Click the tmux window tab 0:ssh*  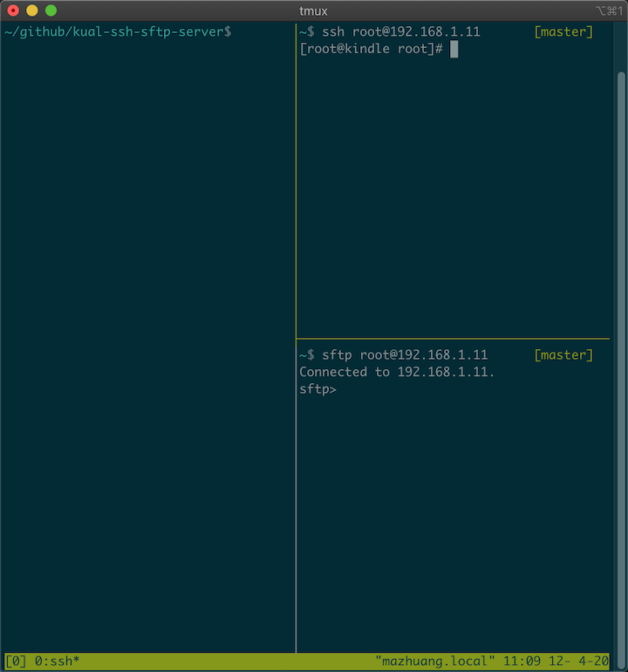click(57, 661)
